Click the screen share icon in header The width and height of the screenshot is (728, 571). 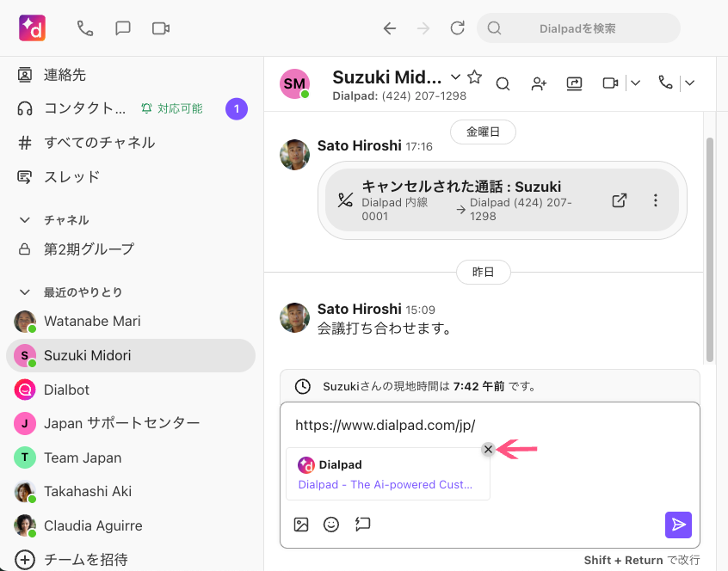coord(574,83)
